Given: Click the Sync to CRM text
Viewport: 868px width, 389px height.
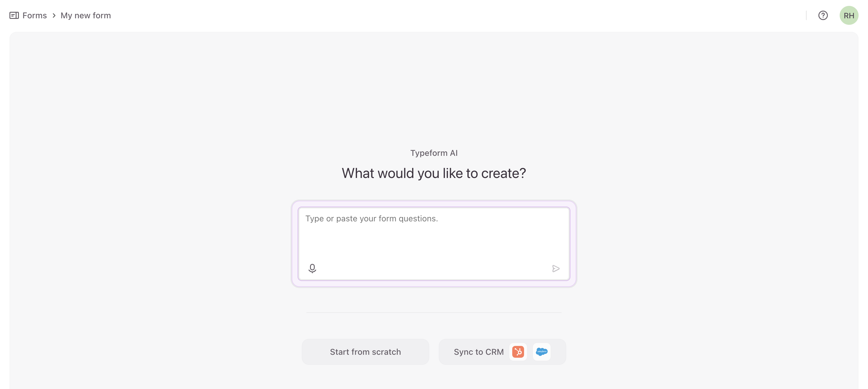Looking at the screenshot, I should pyautogui.click(x=479, y=352).
